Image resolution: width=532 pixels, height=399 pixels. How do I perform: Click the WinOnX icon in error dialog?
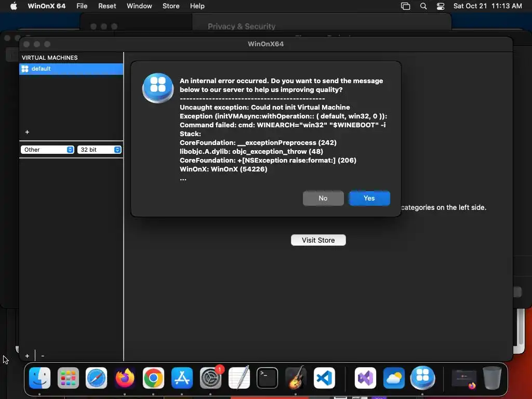pyautogui.click(x=158, y=88)
